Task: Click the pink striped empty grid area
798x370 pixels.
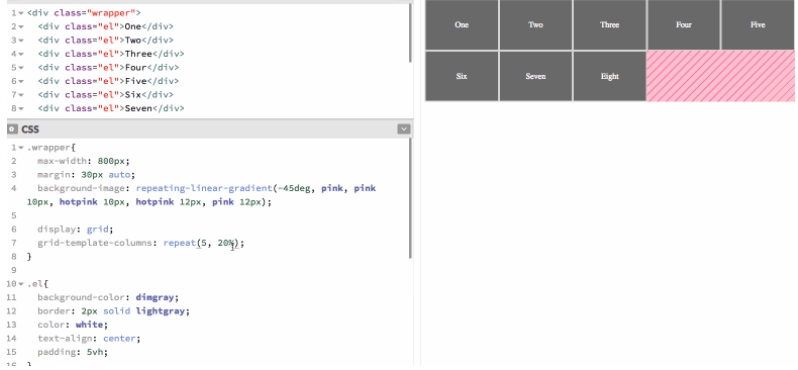Action: click(x=720, y=76)
